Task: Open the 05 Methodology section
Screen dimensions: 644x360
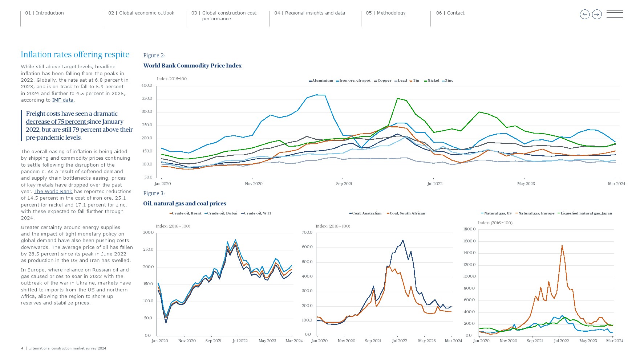Action: point(385,13)
